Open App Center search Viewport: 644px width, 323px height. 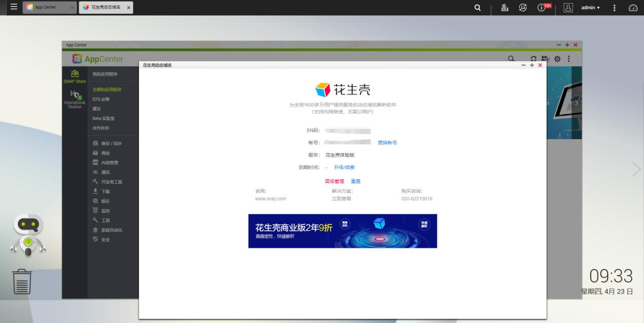[511, 59]
